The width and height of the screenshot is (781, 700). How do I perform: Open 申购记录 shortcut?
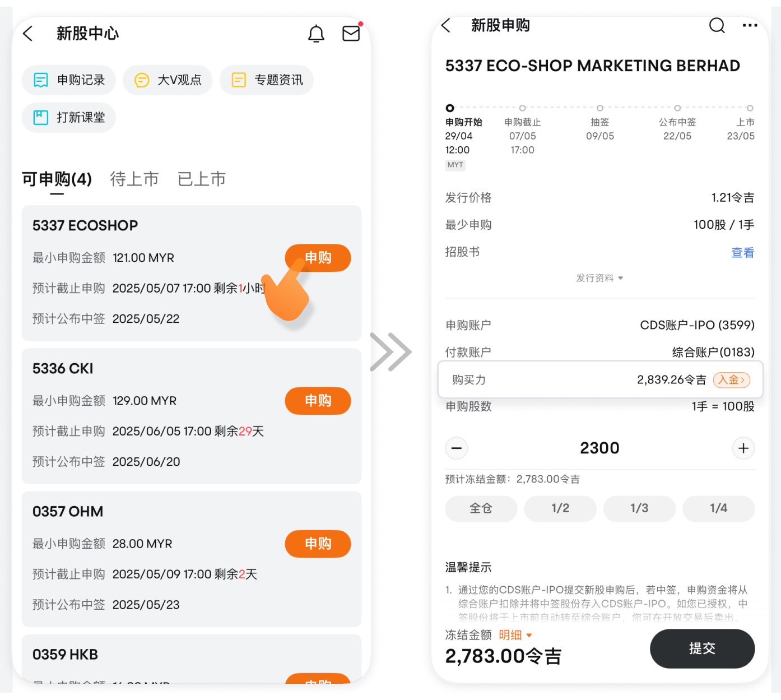pos(69,80)
